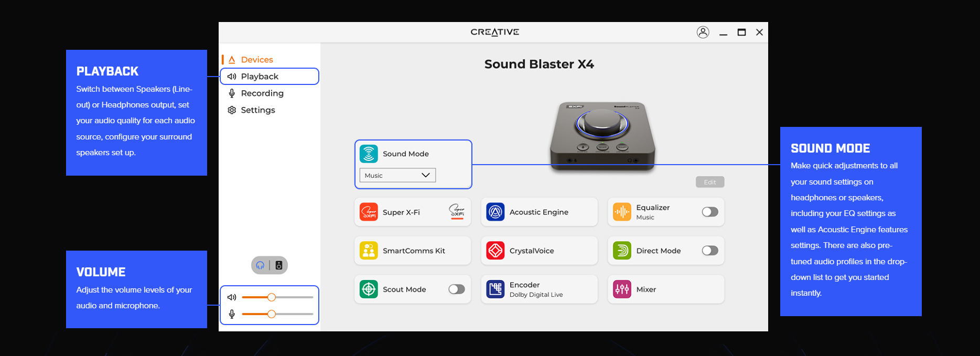980x356 pixels.
Task: Open the Recording sidebar item
Action: [262, 93]
